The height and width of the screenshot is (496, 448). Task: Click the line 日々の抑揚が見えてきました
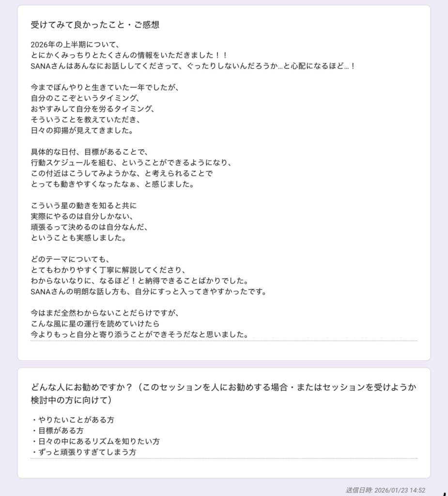pyautogui.click(x=82, y=130)
